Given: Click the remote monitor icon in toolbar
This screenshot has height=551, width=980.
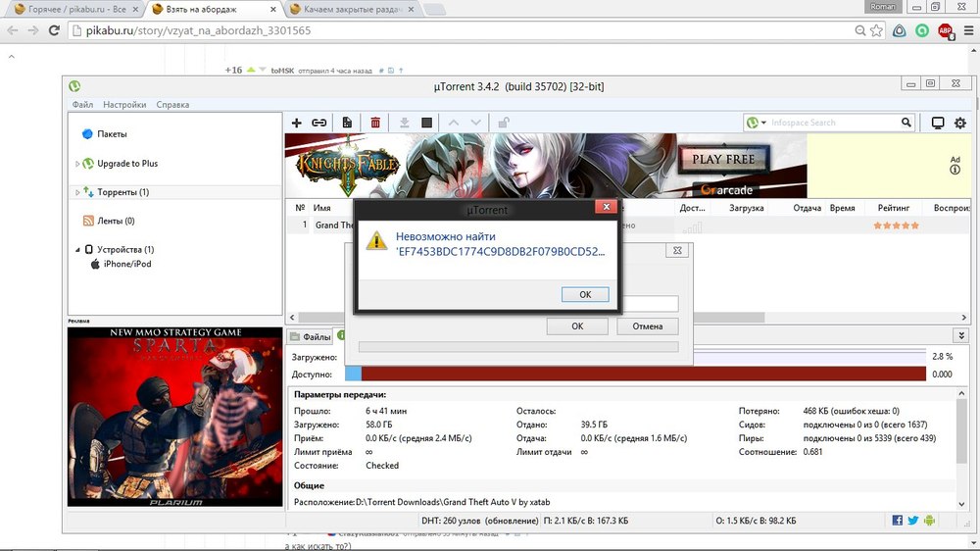Looking at the screenshot, I should click(x=938, y=123).
